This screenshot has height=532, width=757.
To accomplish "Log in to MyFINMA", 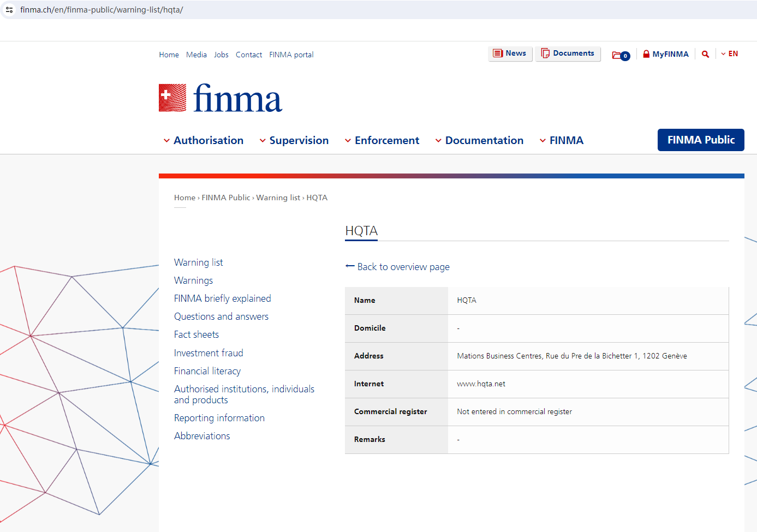I will (x=665, y=54).
